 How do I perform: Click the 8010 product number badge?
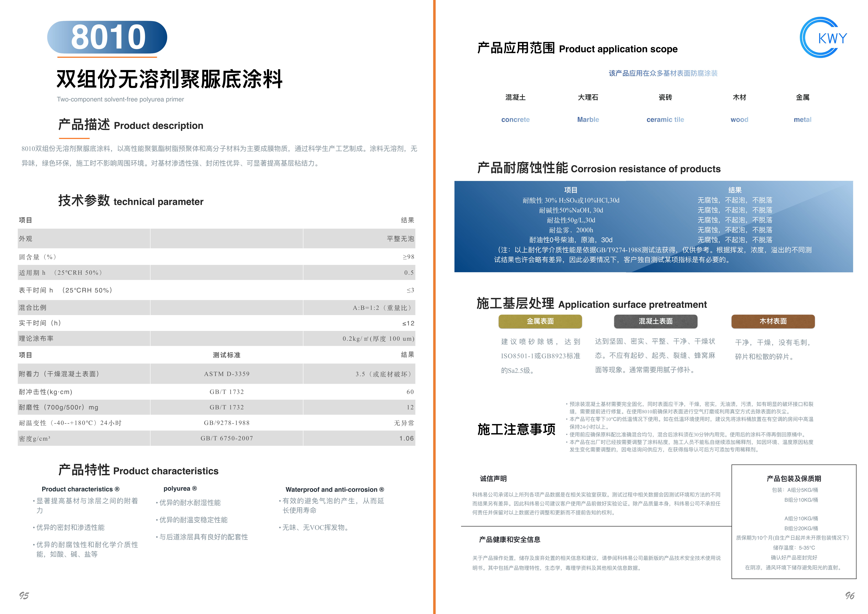pyautogui.click(x=107, y=37)
